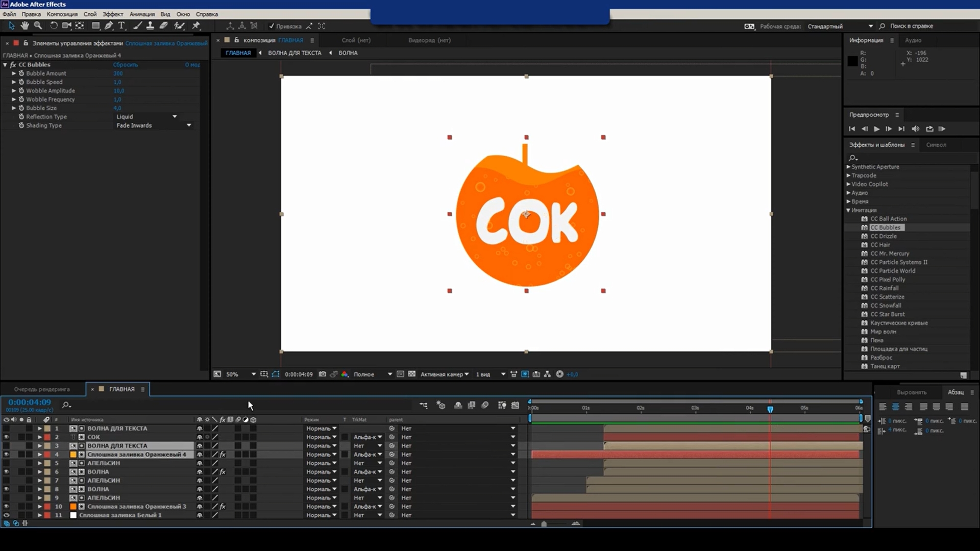Click Сбросить to reset CC Bubbles
Viewport: 980px width, 551px height.
[x=125, y=65]
